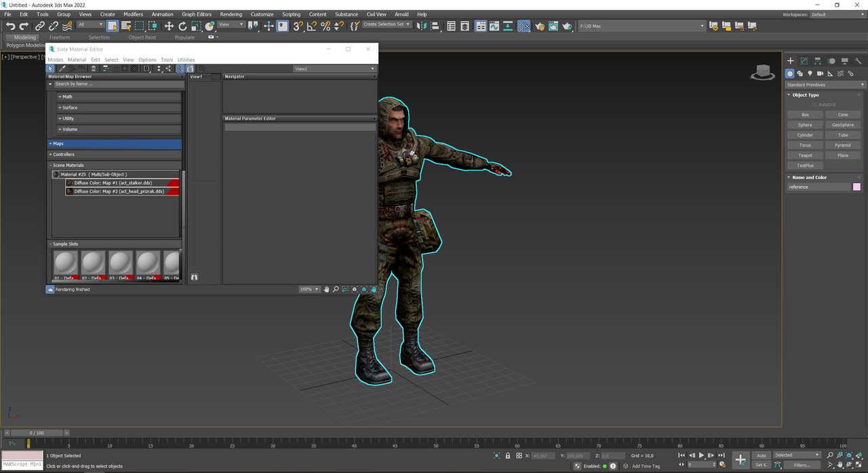The image size is (868, 473).
Task: Select Material #25 Multi/Sub-Object entry
Action: pos(115,174)
